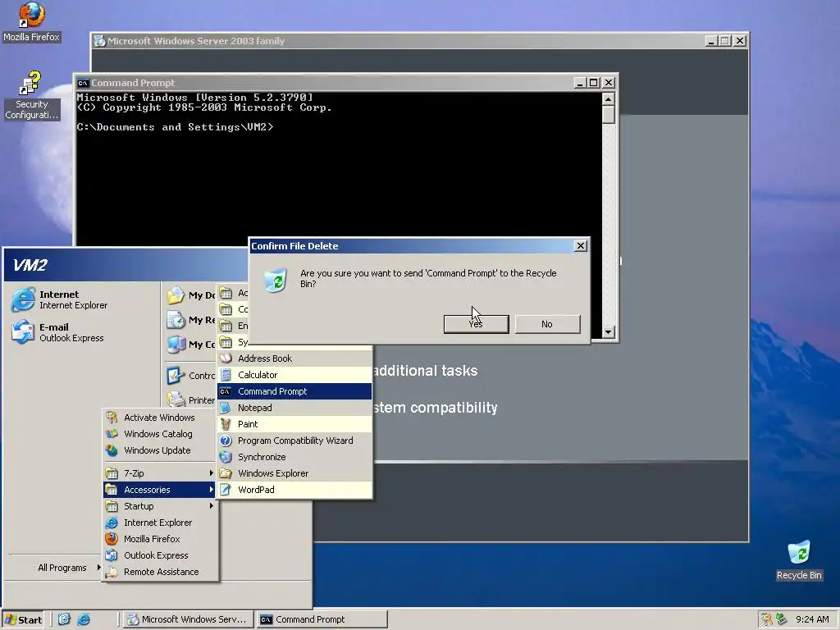Image resolution: width=840 pixels, height=630 pixels.
Task: Open Windows Catalog from the programs list
Action: [160, 434]
